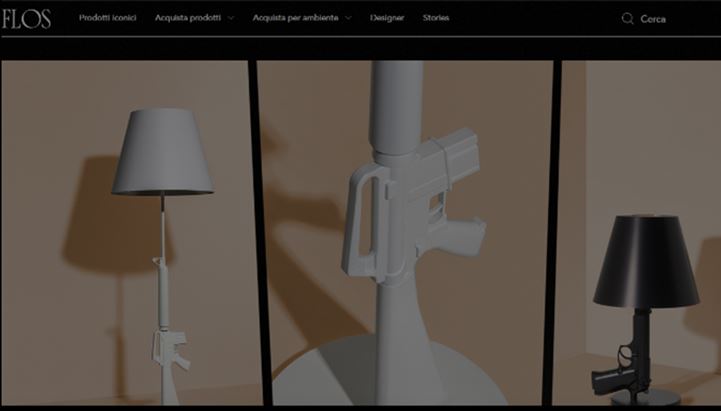Open the close-up rifle lamp image

(410, 233)
